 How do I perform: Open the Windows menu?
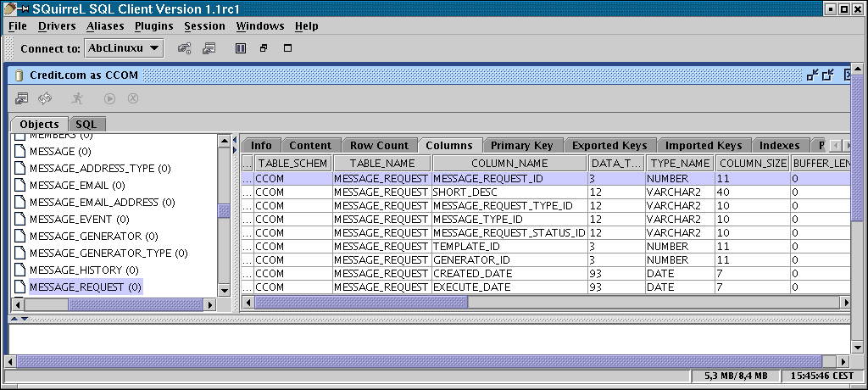(x=259, y=26)
